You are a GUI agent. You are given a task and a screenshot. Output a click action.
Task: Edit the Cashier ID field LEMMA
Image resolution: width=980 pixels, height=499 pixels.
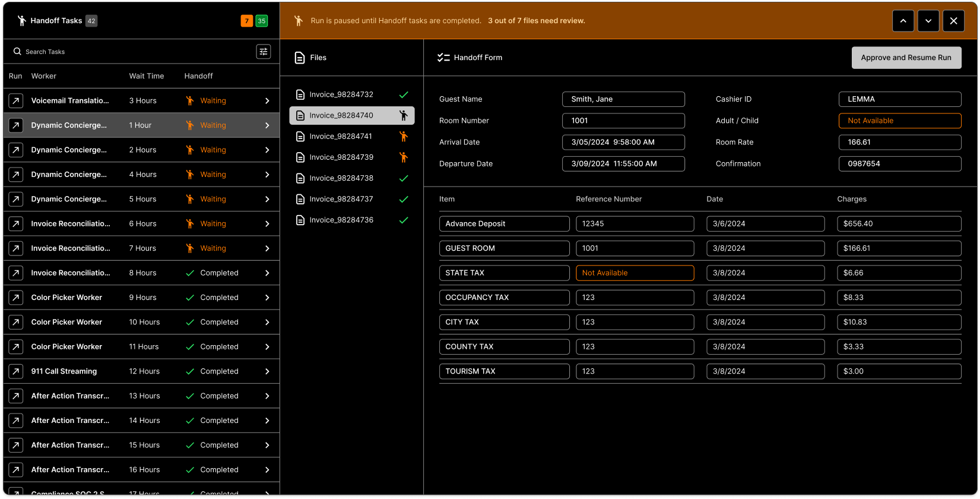(x=900, y=99)
